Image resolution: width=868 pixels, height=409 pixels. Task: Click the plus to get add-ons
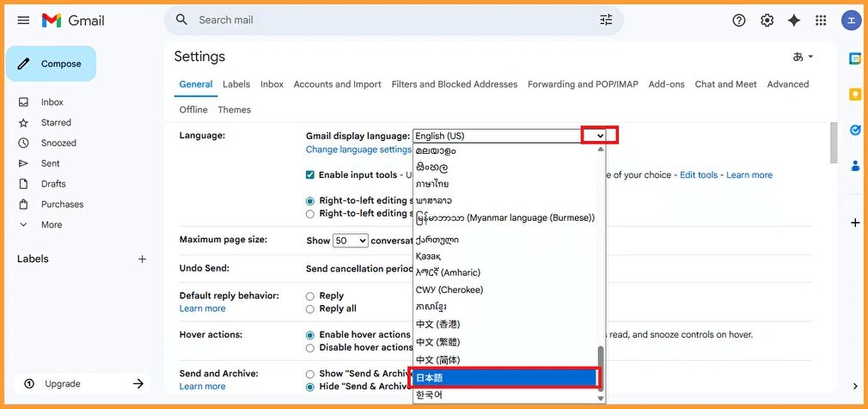click(855, 223)
